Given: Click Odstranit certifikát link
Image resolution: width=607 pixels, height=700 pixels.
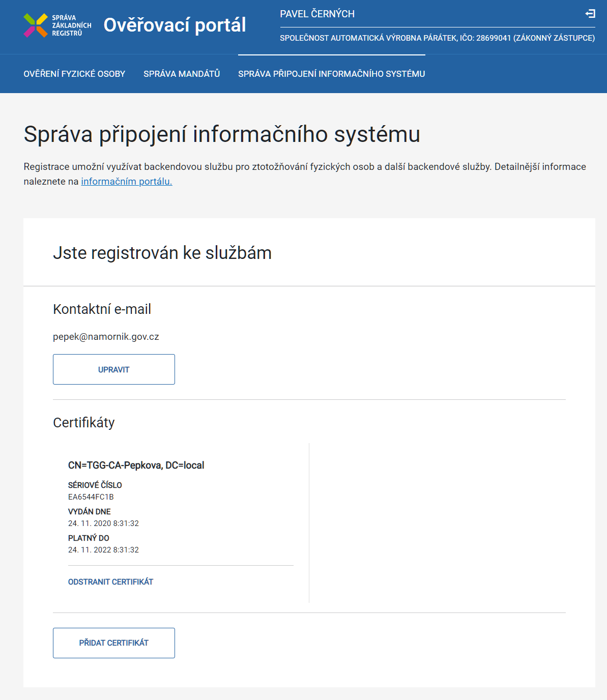Looking at the screenshot, I should [110, 582].
